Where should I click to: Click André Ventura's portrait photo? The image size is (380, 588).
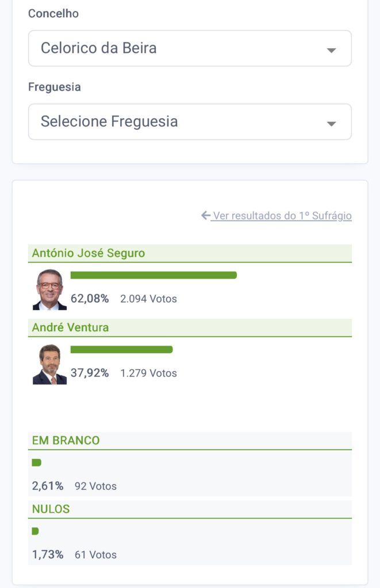coord(49,364)
